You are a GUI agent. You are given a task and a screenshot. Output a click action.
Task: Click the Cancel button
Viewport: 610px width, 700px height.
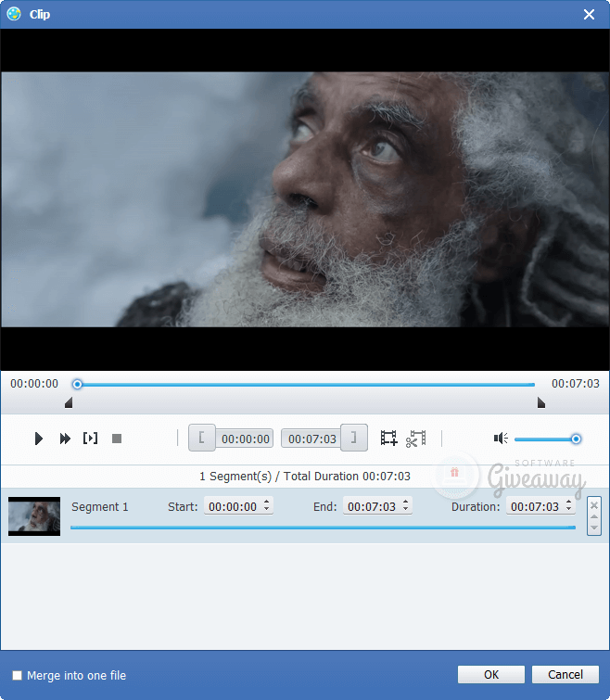566,675
